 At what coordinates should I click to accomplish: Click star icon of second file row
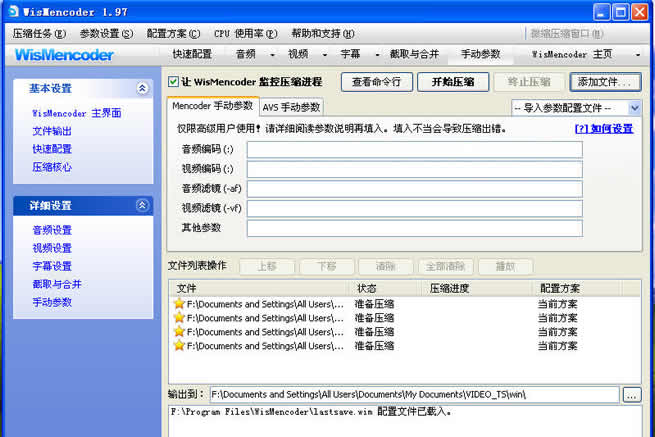point(179,318)
